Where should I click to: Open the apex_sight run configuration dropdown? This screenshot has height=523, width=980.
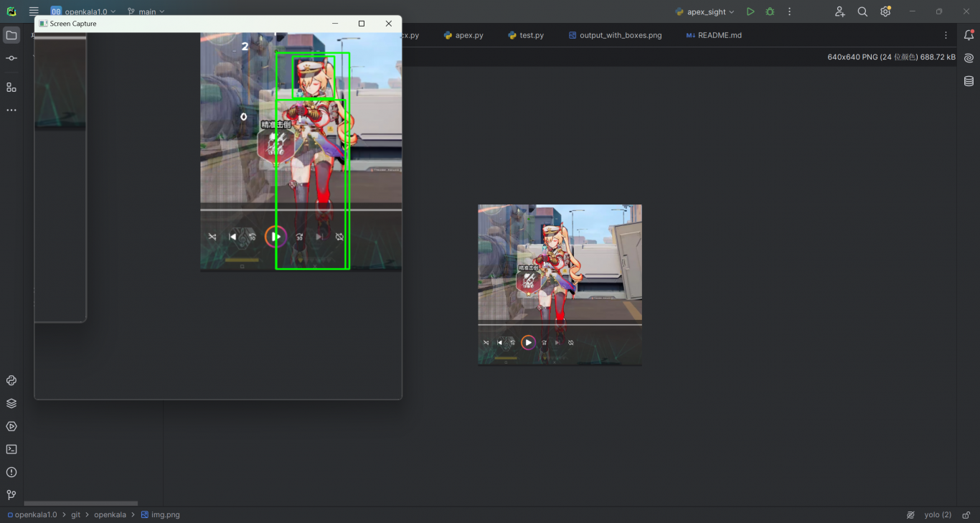[705, 11]
